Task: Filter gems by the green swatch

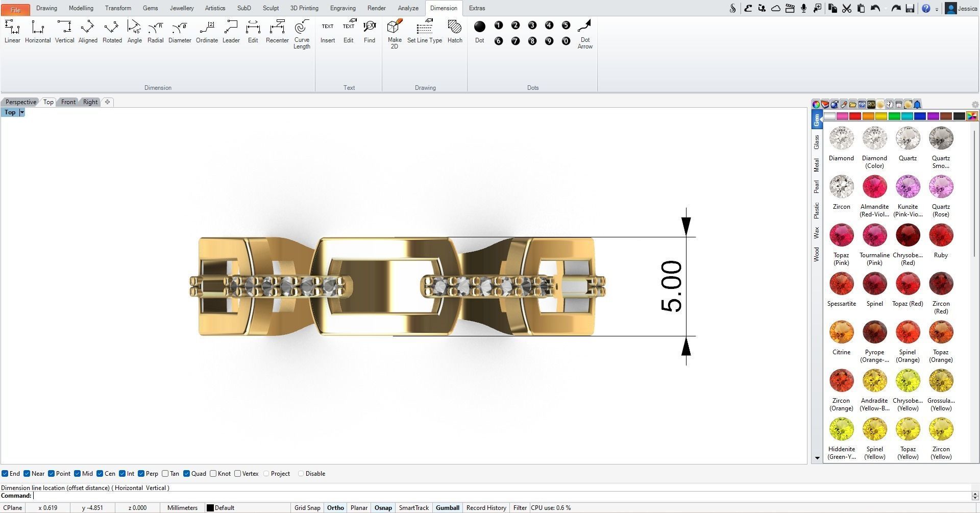Action: pyautogui.click(x=894, y=116)
